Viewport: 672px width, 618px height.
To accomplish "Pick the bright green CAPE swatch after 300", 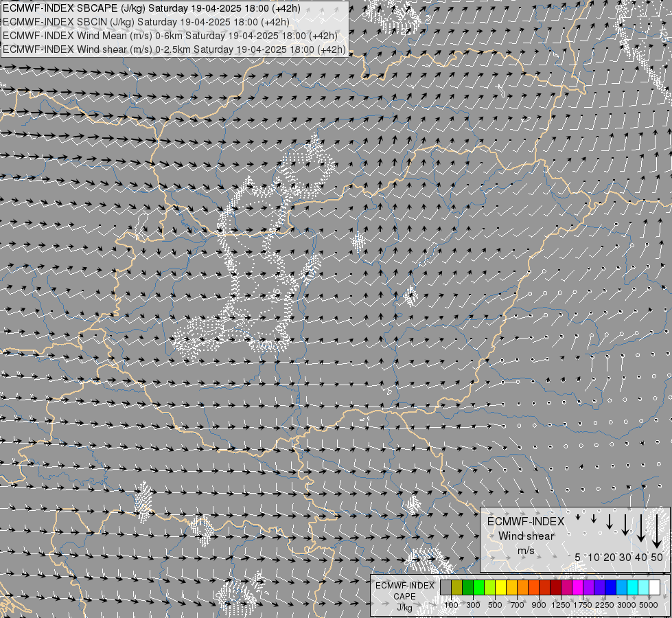I will (478, 588).
